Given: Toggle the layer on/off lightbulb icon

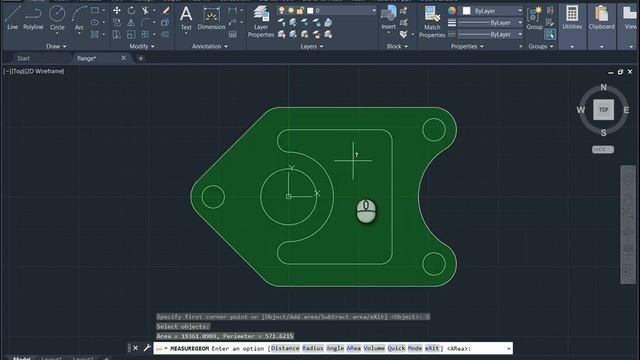Looking at the screenshot, I should pyautogui.click(x=282, y=10).
